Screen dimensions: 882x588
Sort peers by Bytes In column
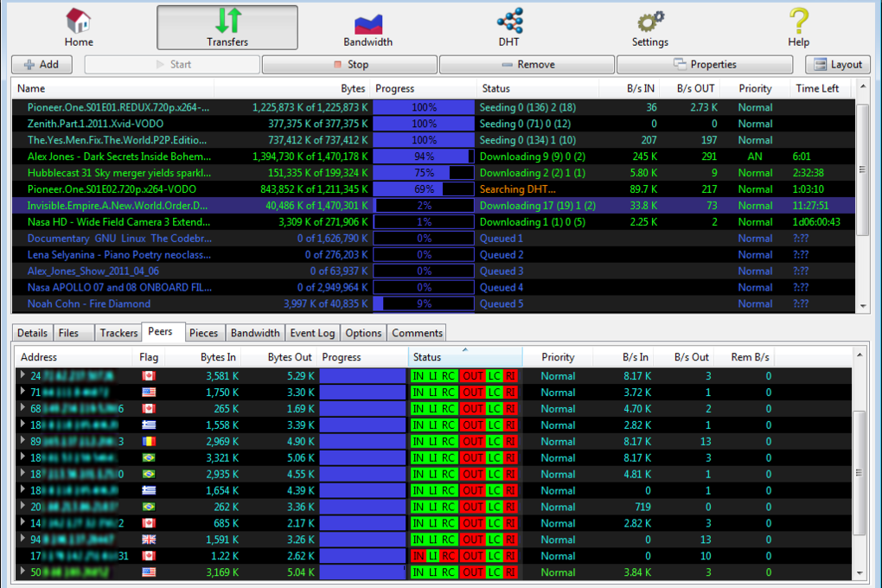tap(202, 357)
